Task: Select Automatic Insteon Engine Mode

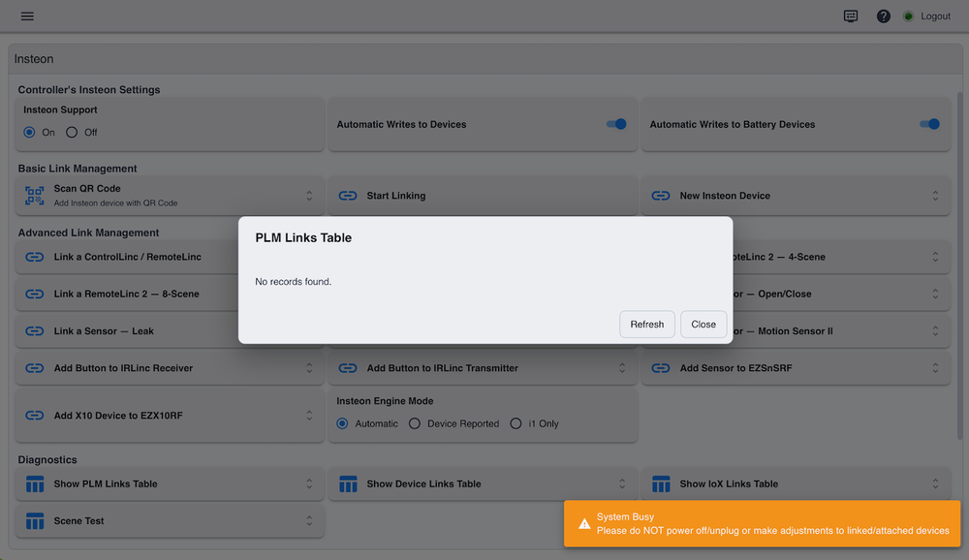Action: point(342,423)
